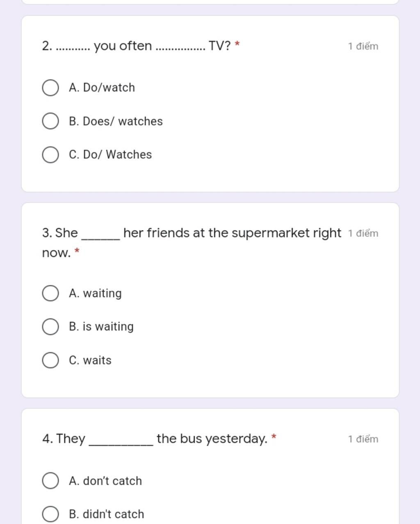Select radio circle for A. Do/watch
The image size is (420, 524).
(x=50, y=88)
